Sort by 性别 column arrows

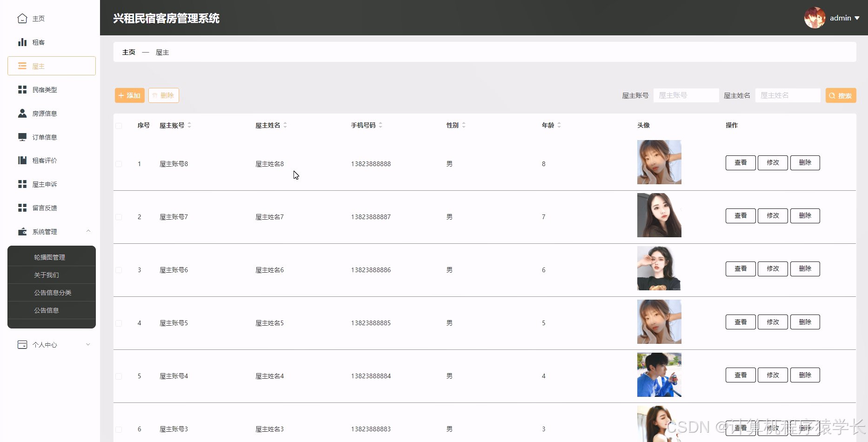[x=464, y=125]
